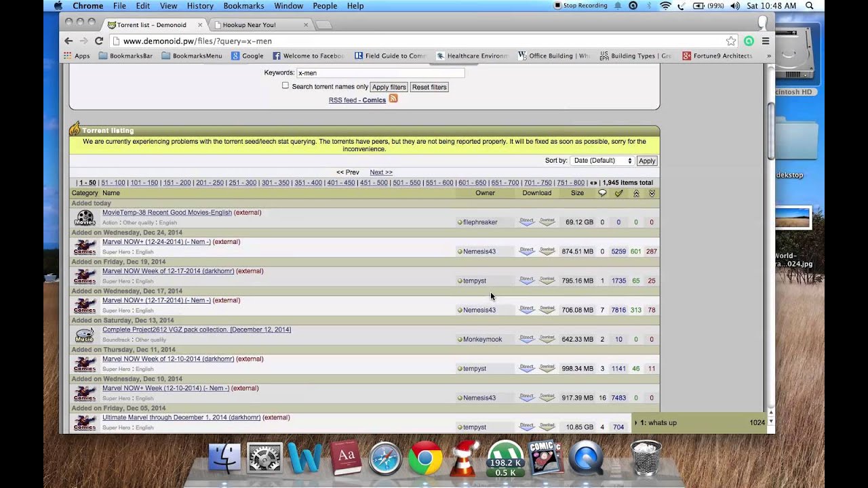Screen dimensions: 868x488
Task: Open the notification bell in menu bar
Action: click(618, 5)
